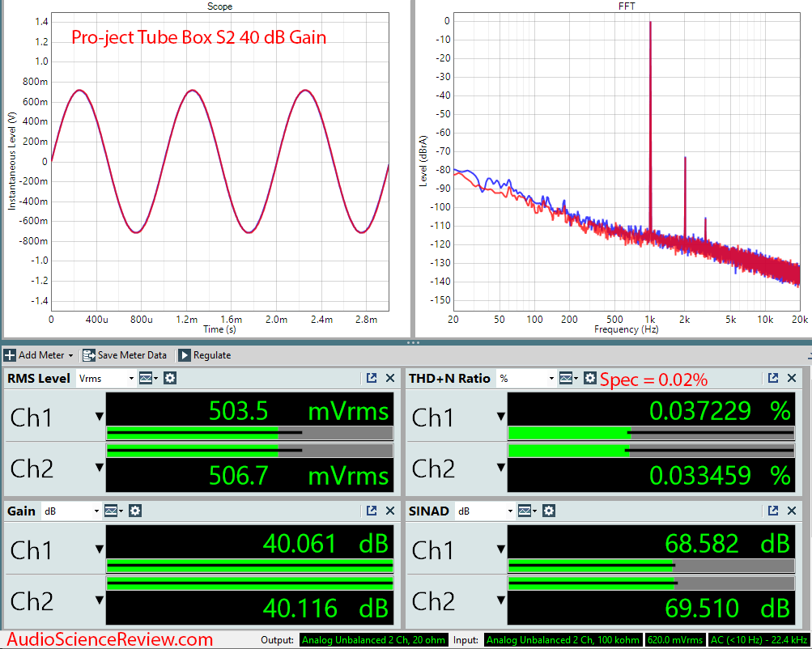812x649 pixels.
Task: Click the Regulate button
Action: pyautogui.click(x=205, y=355)
